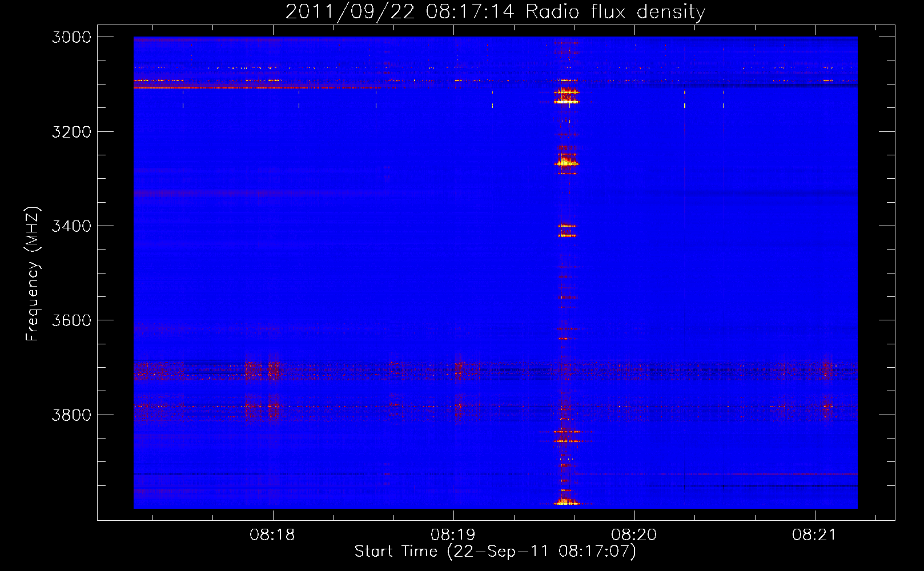Screen dimensions: 924x571
Task: Select the 3000 frequency axis label
Action: tap(71, 37)
